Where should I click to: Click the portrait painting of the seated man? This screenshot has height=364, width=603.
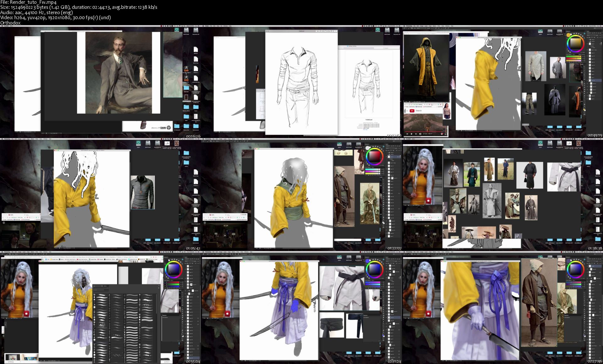click(x=118, y=72)
